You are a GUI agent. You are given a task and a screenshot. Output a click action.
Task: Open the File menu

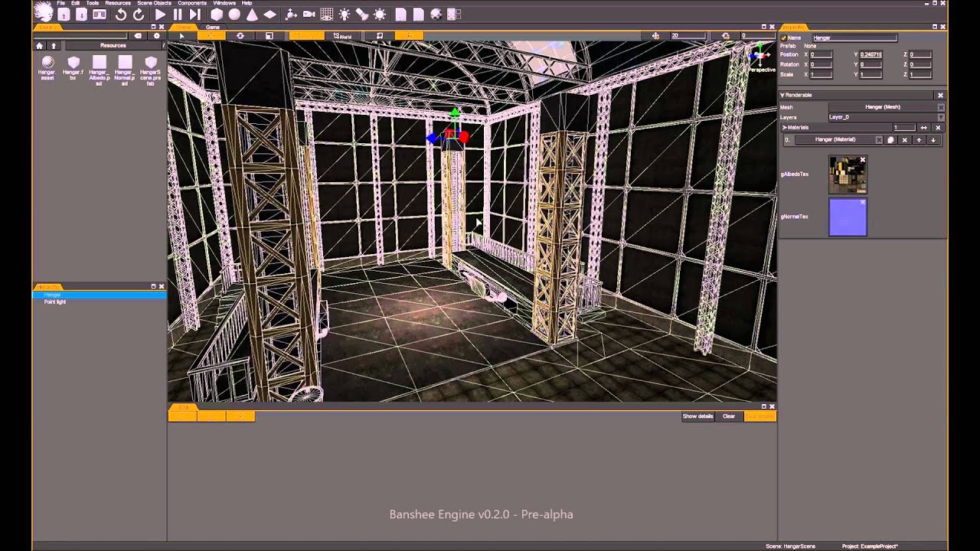click(60, 3)
